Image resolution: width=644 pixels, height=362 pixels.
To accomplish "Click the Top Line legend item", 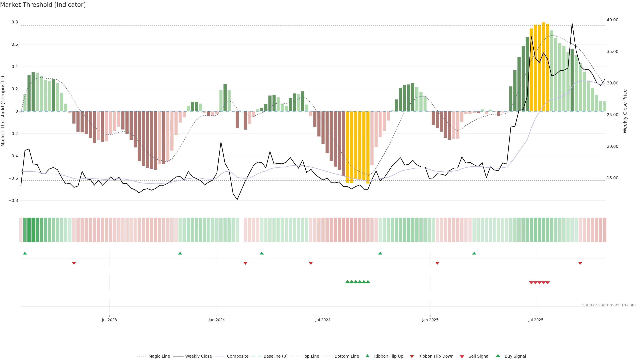I will coord(311,356).
